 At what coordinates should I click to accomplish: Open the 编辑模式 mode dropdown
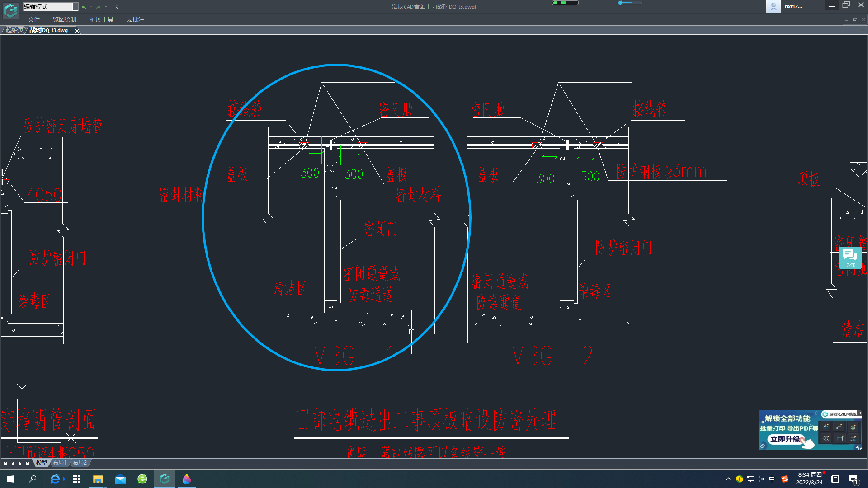tap(50, 7)
